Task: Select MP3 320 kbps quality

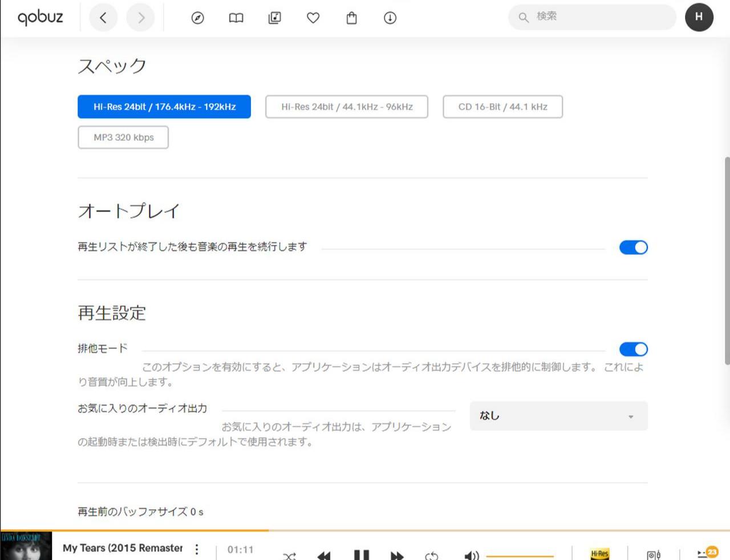Action: click(123, 137)
